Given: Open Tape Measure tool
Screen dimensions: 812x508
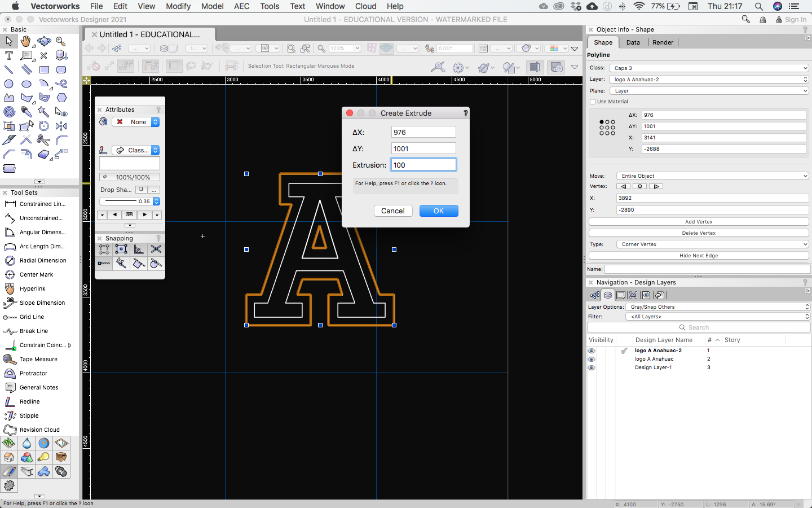Looking at the screenshot, I should coord(38,359).
